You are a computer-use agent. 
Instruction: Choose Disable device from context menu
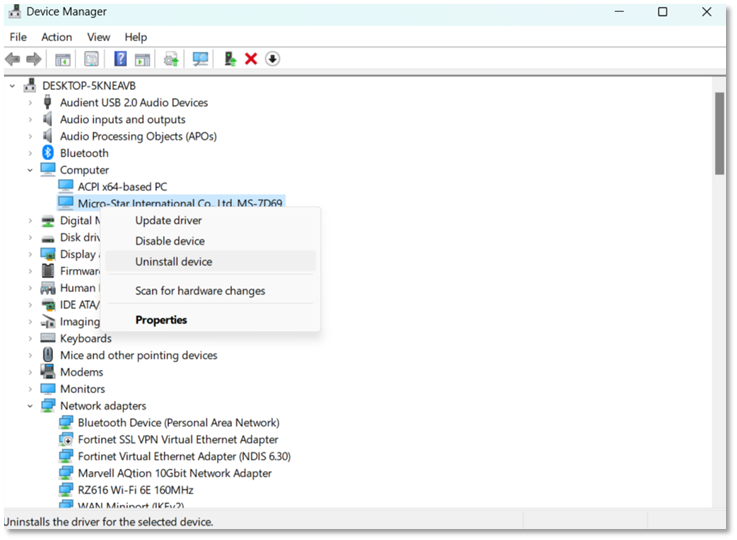210,241
